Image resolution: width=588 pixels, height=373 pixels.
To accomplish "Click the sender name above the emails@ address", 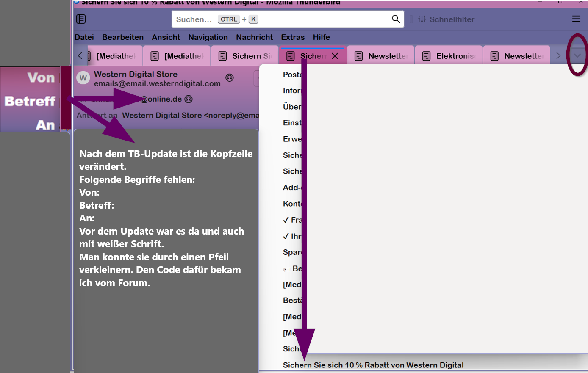I will 136,74.
